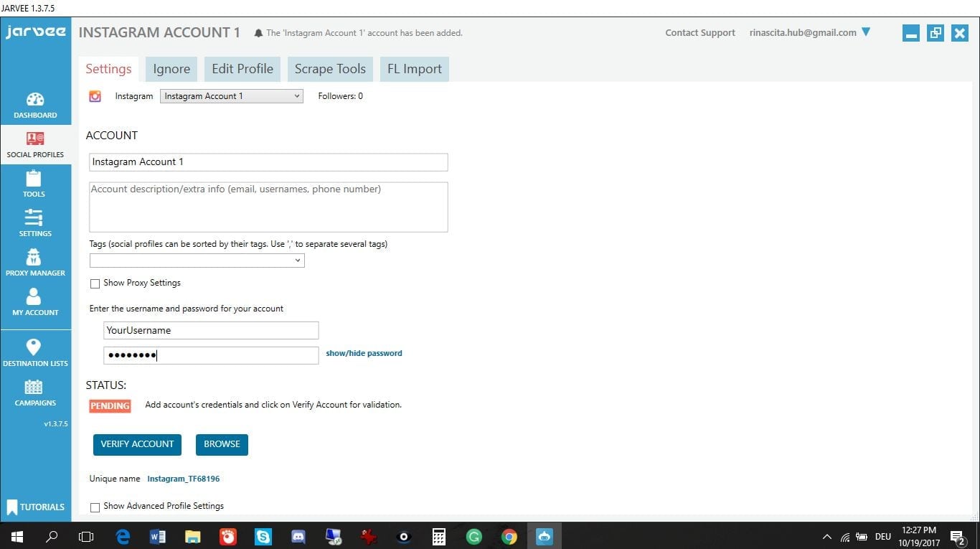Open Google Chrome from the taskbar
This screenshot has width=980, height=549.
(x=509, y=536)
